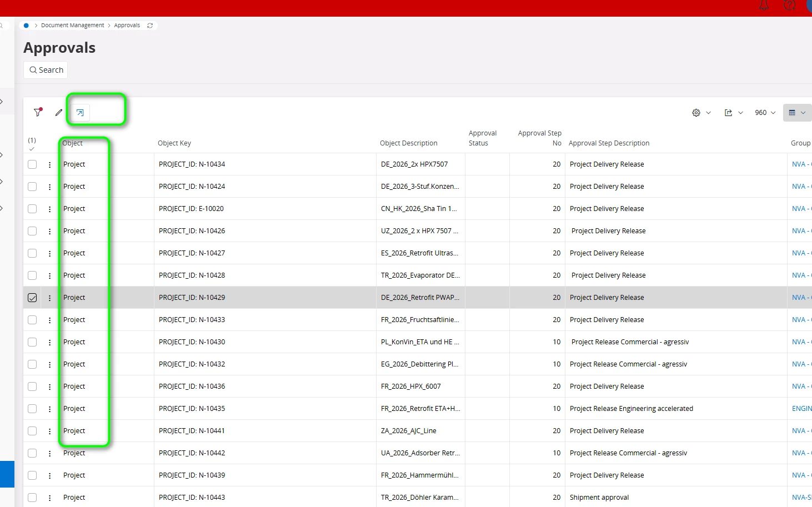Open row menu for PROJECT_ID: N-10434
Viewport: 812px width, 507px height.
[50, 164]
